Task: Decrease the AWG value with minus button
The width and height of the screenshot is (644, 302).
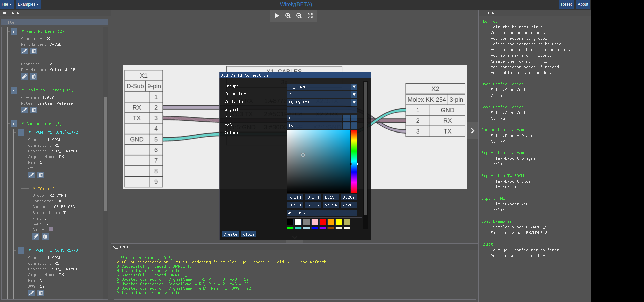Action: tap(346, 125)
